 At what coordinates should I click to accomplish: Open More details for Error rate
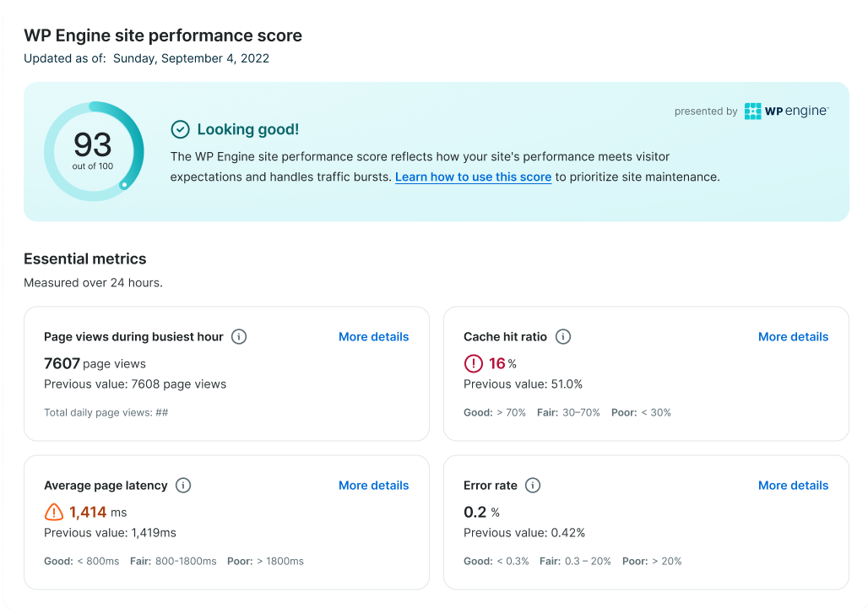(x=793, y=486)
